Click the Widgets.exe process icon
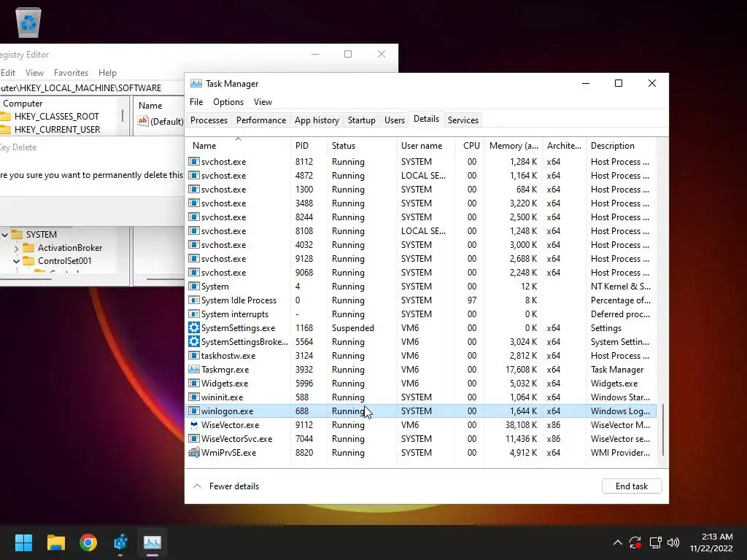747x560 pixels. (x=193, y=384)
